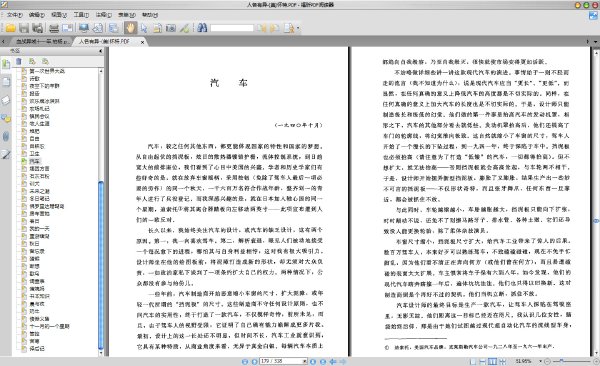Click the find next result icon

point(275,28)
